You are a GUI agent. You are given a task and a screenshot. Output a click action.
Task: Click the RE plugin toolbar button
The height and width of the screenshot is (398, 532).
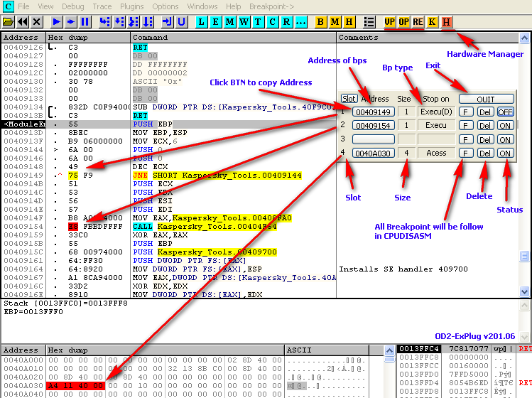(418, 22)
